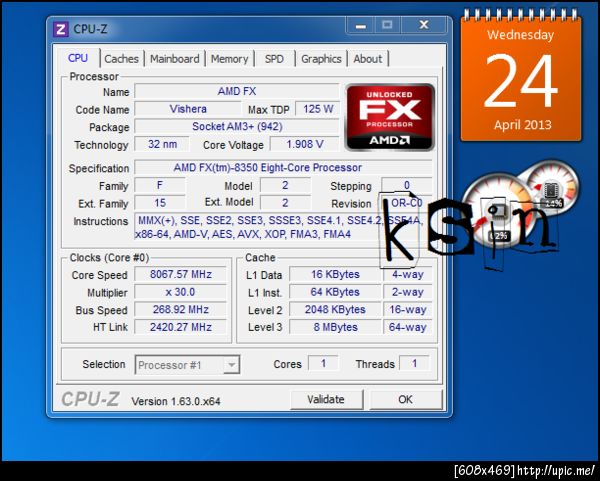Click the L1 Data associativity 4-way
Image resolution: width=600 pixels, height=481 pixels.
click(408, 274)
